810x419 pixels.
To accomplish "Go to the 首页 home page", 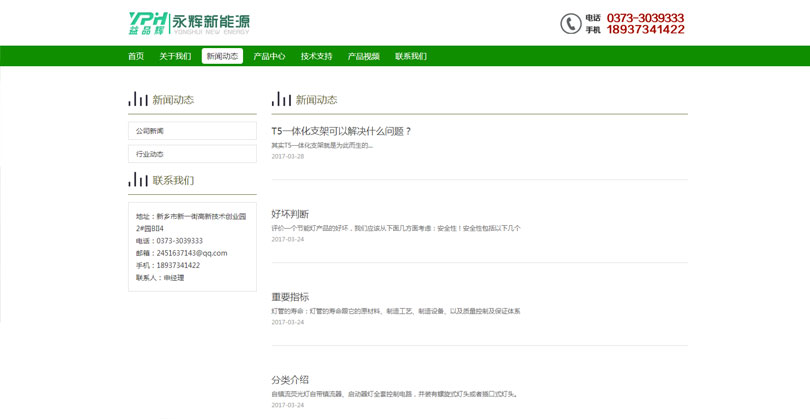I will pyautogui.click(x=136, y=57).
